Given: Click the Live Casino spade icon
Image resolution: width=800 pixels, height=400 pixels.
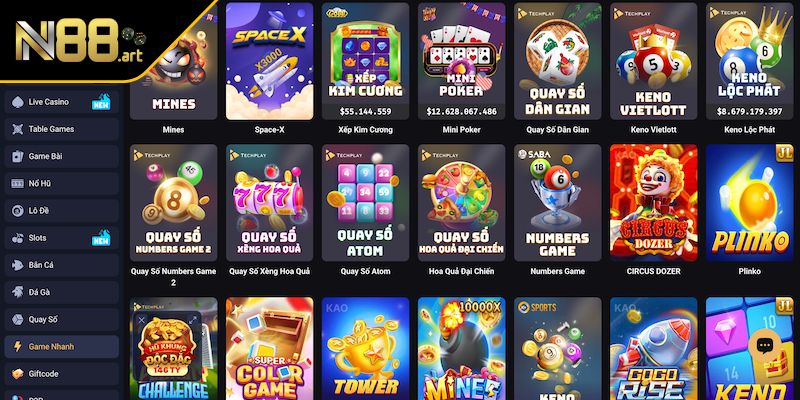Looking at the screenshot, I should pyautogui.click(x=18, y=102).
